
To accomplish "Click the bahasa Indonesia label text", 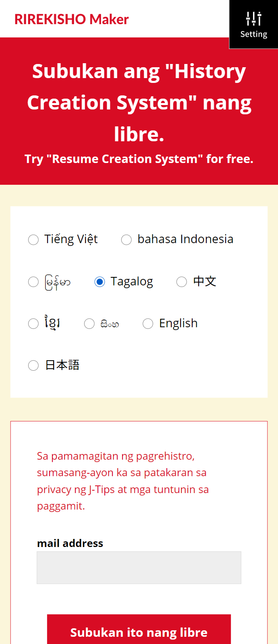I will coord(185,239).
